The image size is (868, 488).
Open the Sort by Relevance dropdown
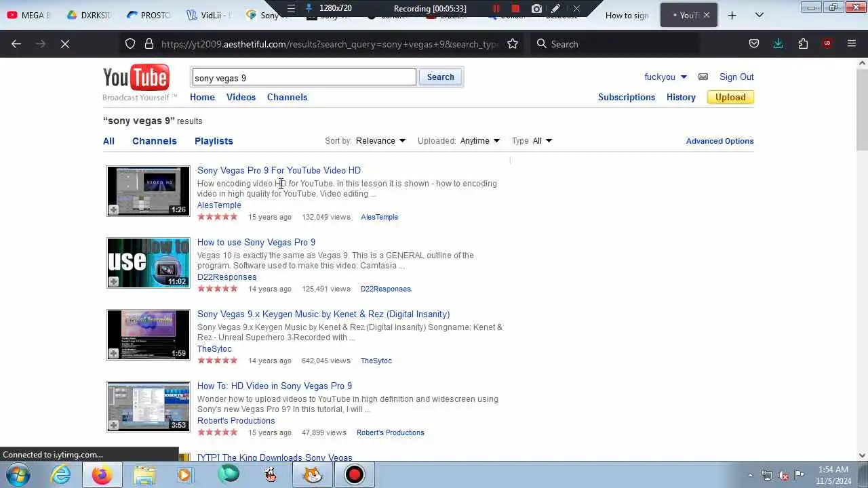[x=380, y=141]
